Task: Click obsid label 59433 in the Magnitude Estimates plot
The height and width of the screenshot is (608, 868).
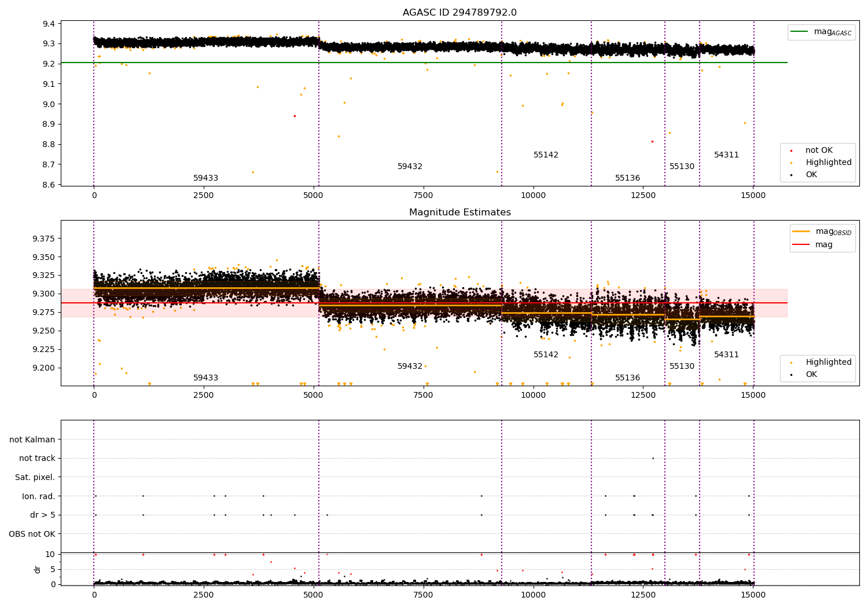Action: pyautogui.click(x=205, y=378)
